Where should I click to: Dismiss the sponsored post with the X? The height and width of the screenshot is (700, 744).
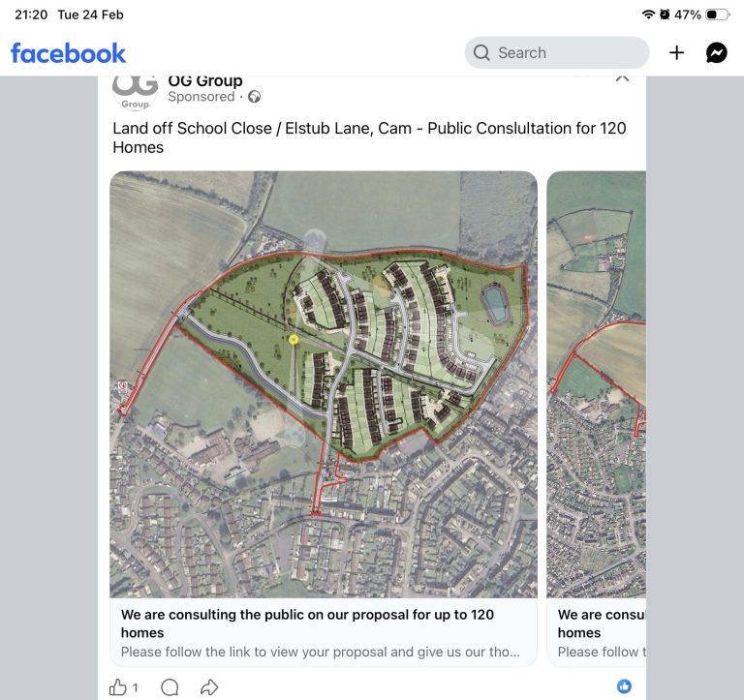pyautogui.click(x=622, y=76)
